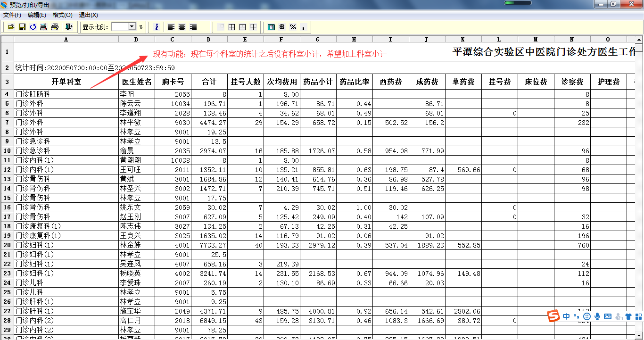Apply percent number format
The image size is (644, 340).
[293, 27]
